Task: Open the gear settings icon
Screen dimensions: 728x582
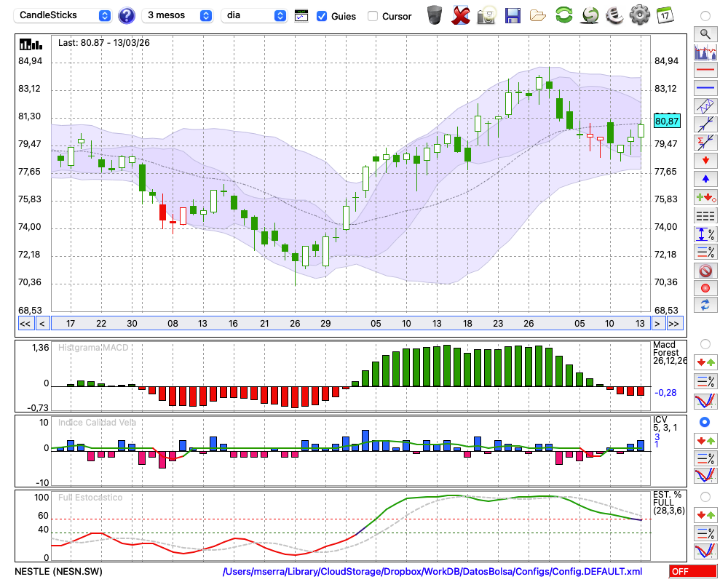Action: 639,15
